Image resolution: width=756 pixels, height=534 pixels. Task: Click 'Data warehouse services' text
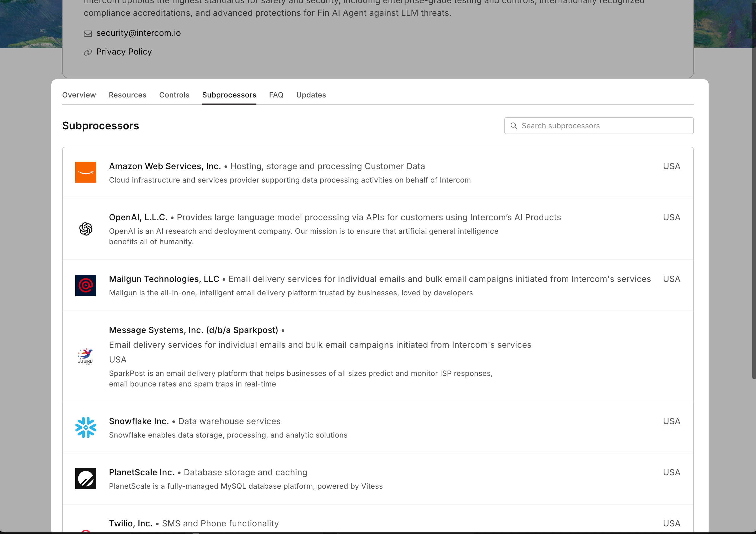pyautogui.click(x=230, y=421)
